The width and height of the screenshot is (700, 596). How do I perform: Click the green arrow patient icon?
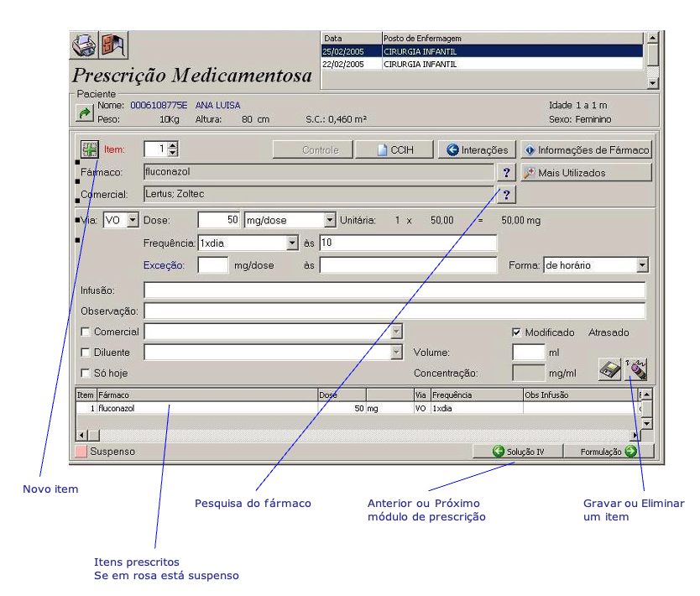84,113
